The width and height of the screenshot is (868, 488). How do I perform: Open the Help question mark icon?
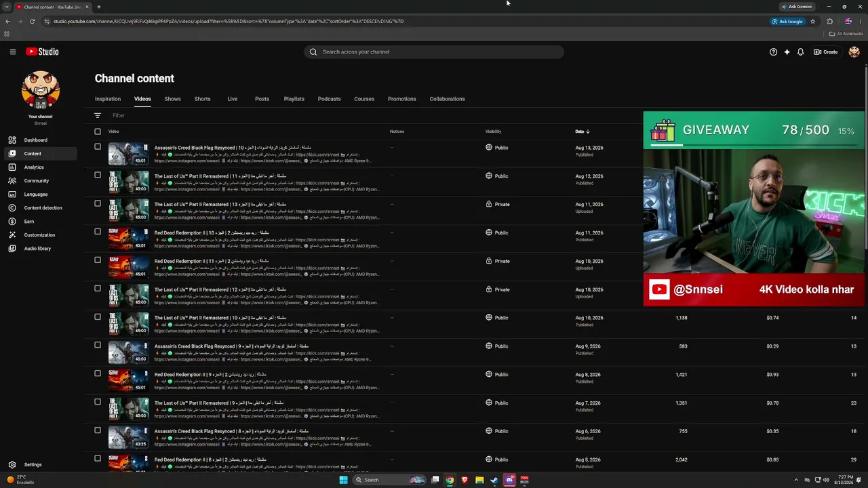click(773, 52)
